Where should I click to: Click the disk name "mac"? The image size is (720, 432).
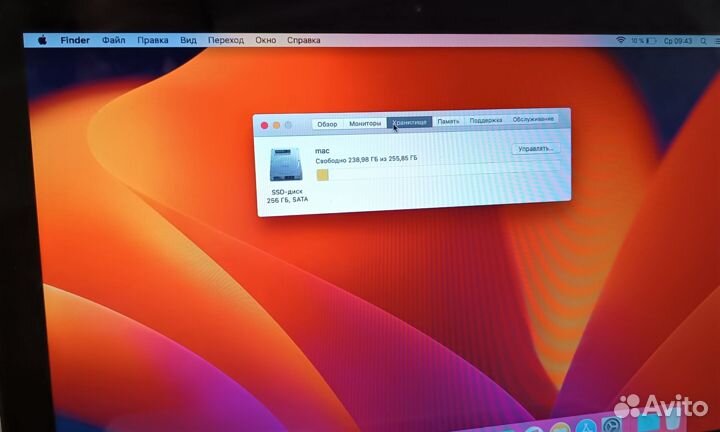[322, 151]
